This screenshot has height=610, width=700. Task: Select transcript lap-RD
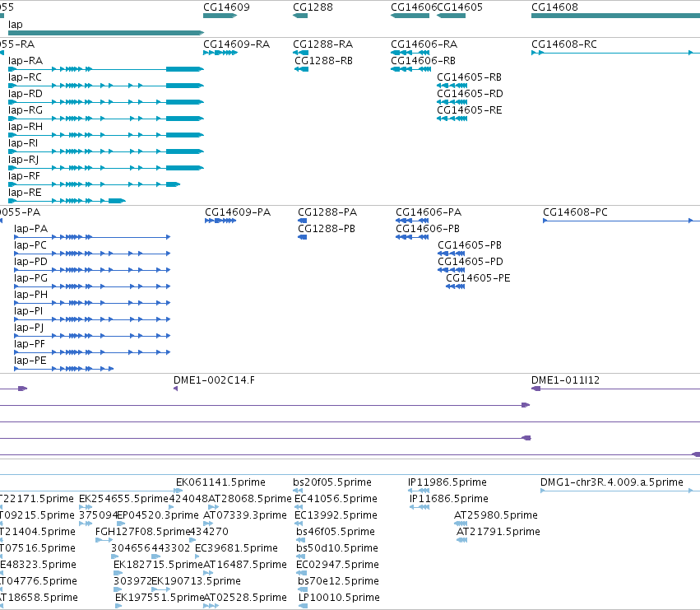[106, 102]
